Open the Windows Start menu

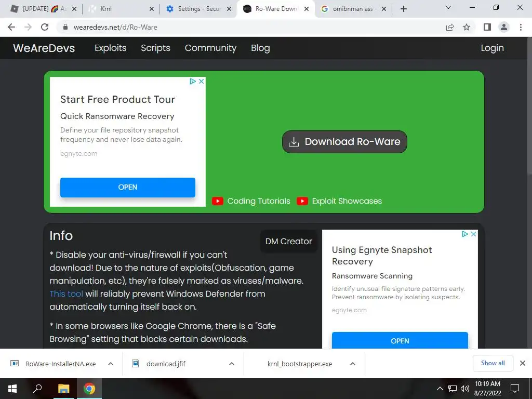(x=12, y=389)
